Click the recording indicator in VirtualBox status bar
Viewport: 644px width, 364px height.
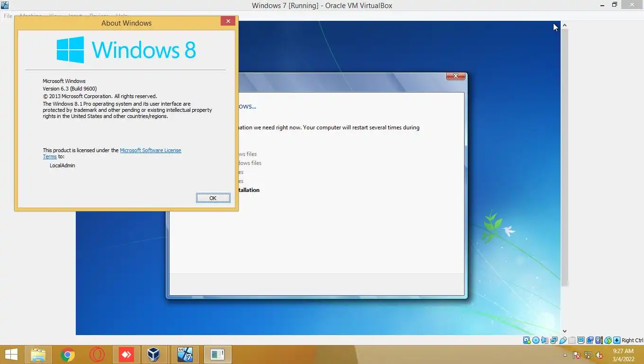pos(590,340)
